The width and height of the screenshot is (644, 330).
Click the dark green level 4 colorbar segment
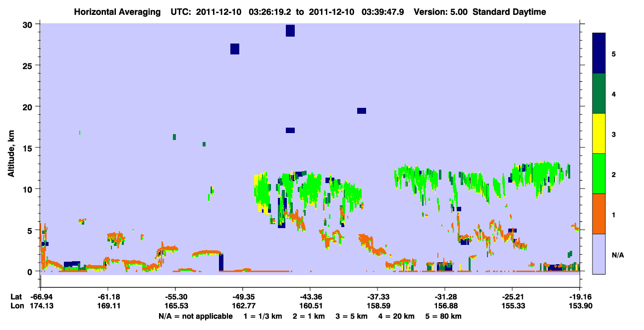(x=599, y=94)
